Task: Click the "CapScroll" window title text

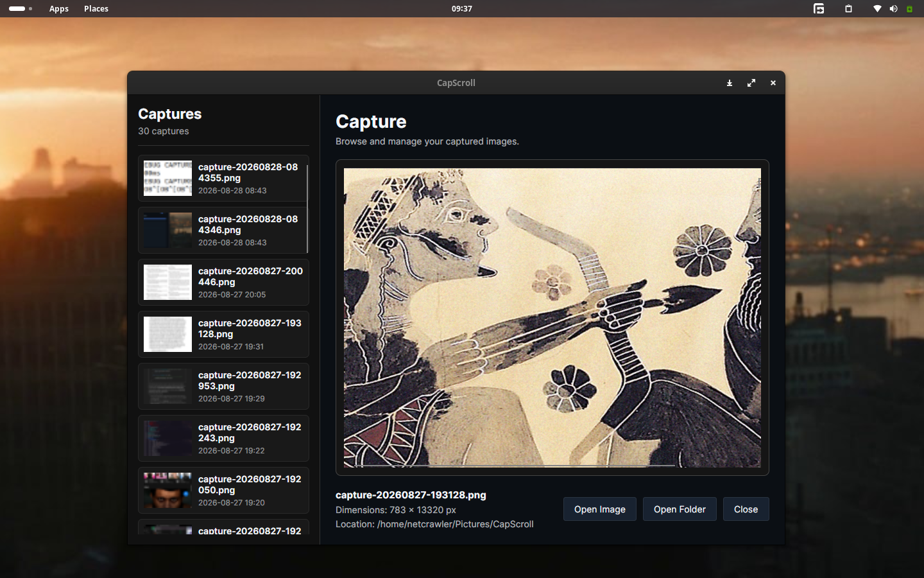Action: point(456,83)
